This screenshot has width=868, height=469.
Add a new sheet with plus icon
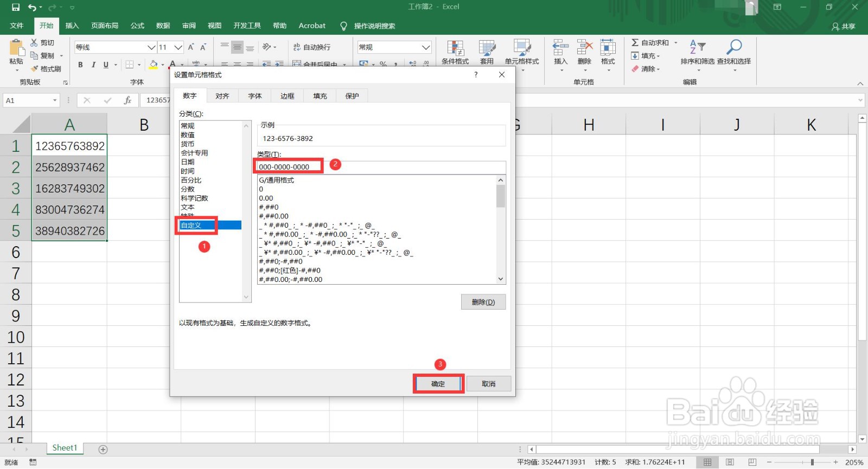point(103,449)
